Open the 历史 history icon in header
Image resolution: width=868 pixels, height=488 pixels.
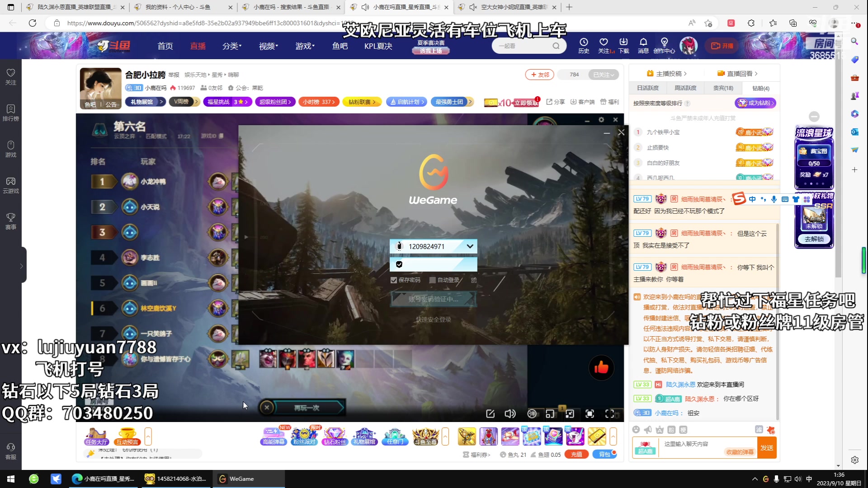click(x=584, y=46)
